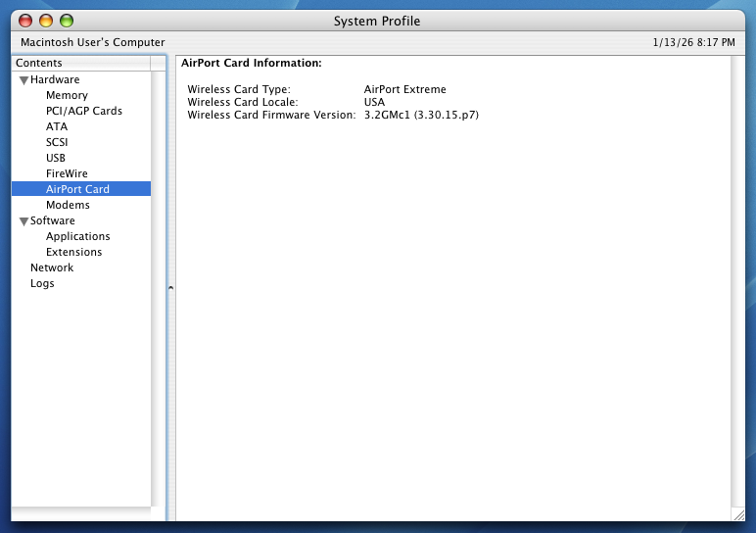Viewport: 756px width, 533px height.
Task: Click the split pane collapse handle
Action: point(170,288)
